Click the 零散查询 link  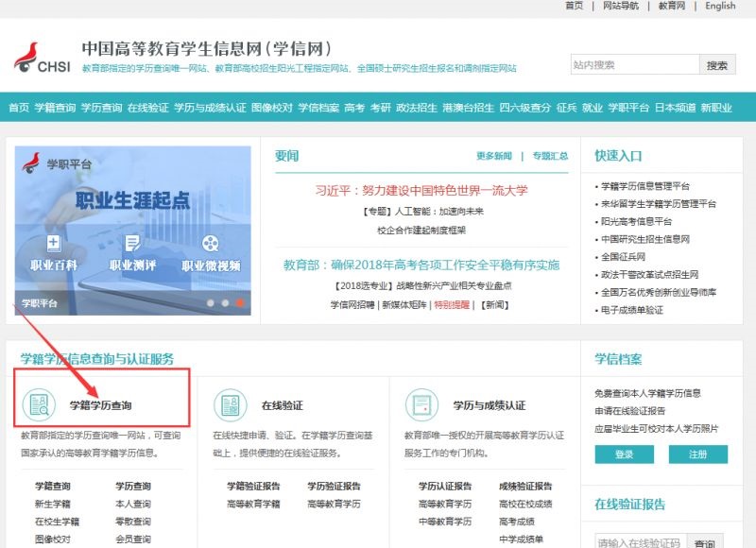(133, 522)
